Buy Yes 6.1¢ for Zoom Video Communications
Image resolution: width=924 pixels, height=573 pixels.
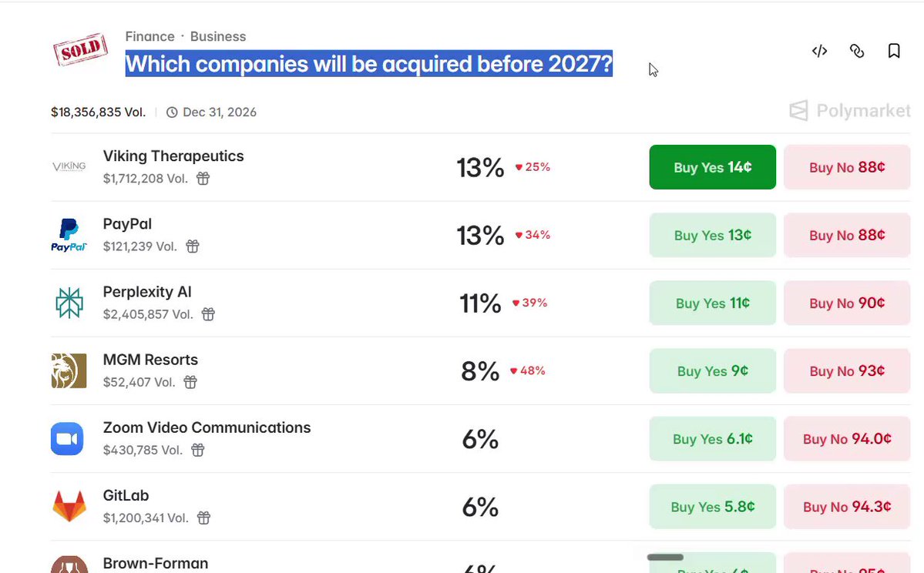click(712, 439)
